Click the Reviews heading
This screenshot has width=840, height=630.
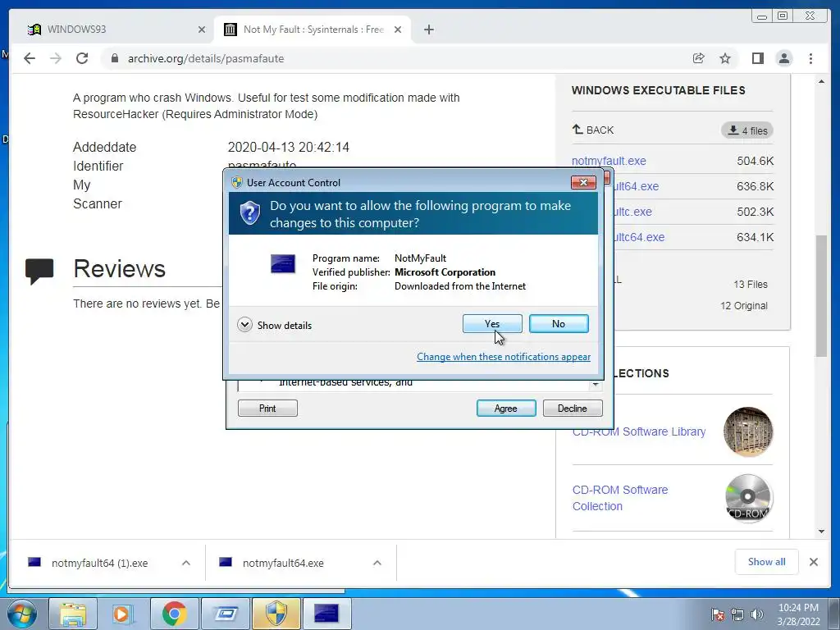tap(119, 268)
